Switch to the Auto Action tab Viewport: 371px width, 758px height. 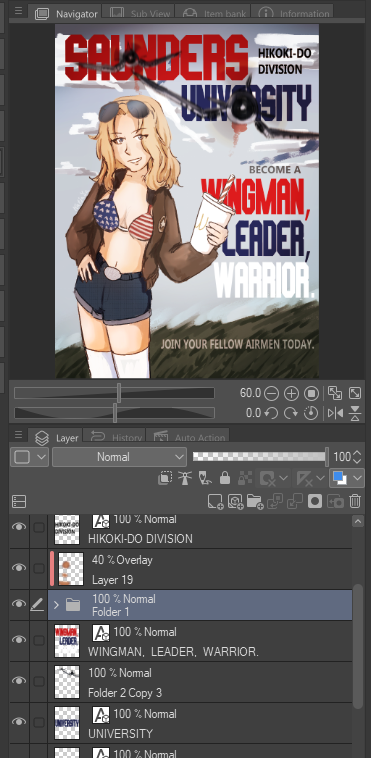tap(188, 437)
